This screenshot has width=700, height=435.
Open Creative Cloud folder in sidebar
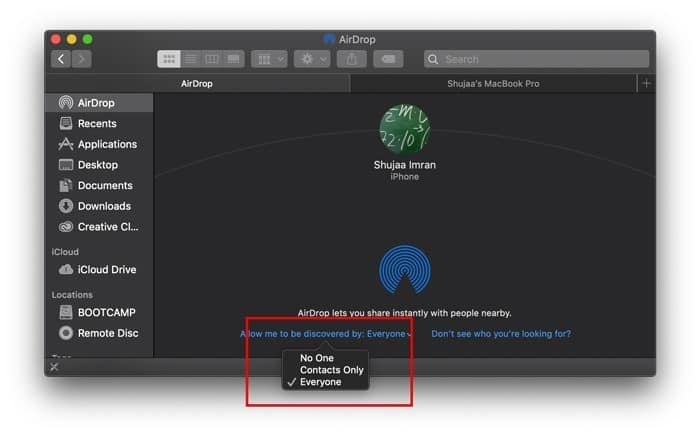[99, 227]
